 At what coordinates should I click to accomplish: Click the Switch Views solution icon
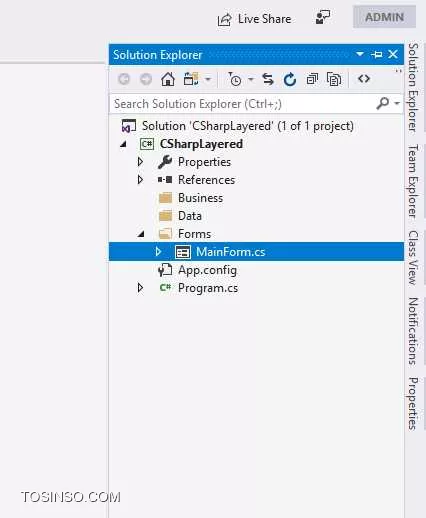191,79
